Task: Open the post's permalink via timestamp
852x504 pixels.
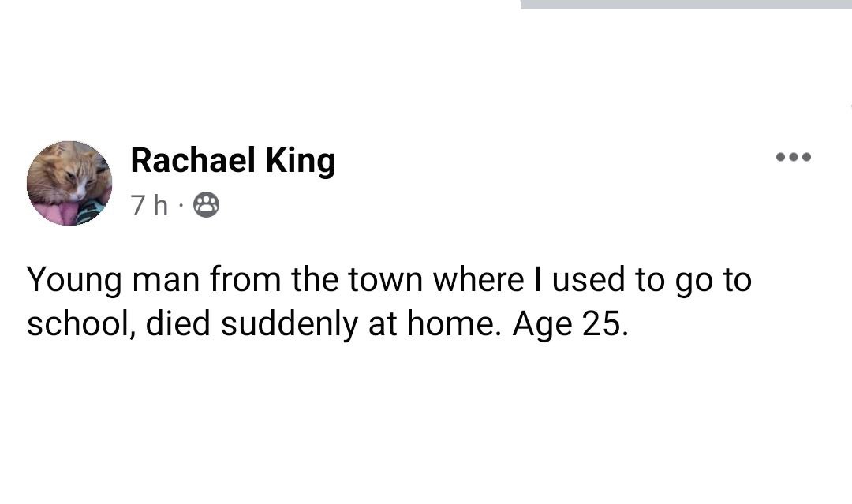Action: tap(149, 206)
